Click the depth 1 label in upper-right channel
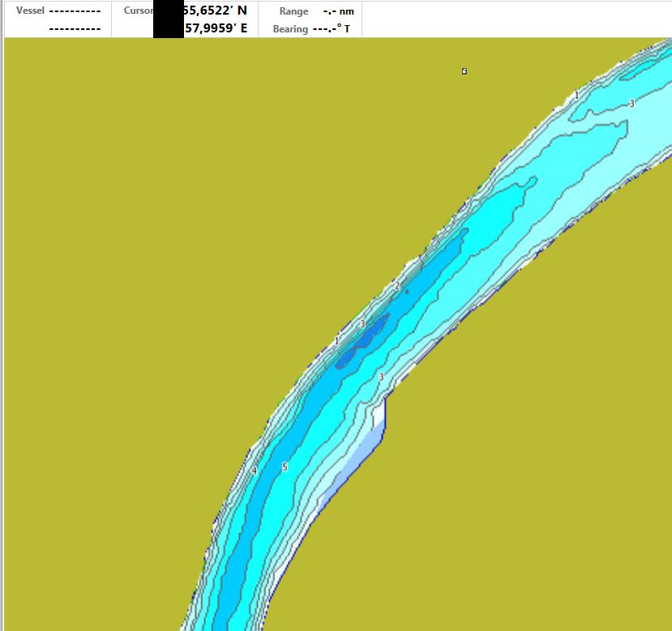Screen dimensions: 672x631 pos(576,96)
